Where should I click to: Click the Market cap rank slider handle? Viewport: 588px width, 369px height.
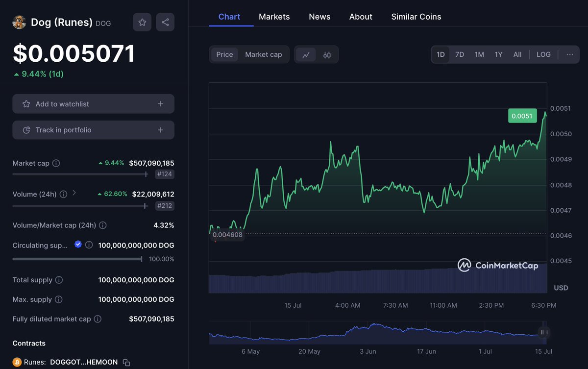pos(146,174)
